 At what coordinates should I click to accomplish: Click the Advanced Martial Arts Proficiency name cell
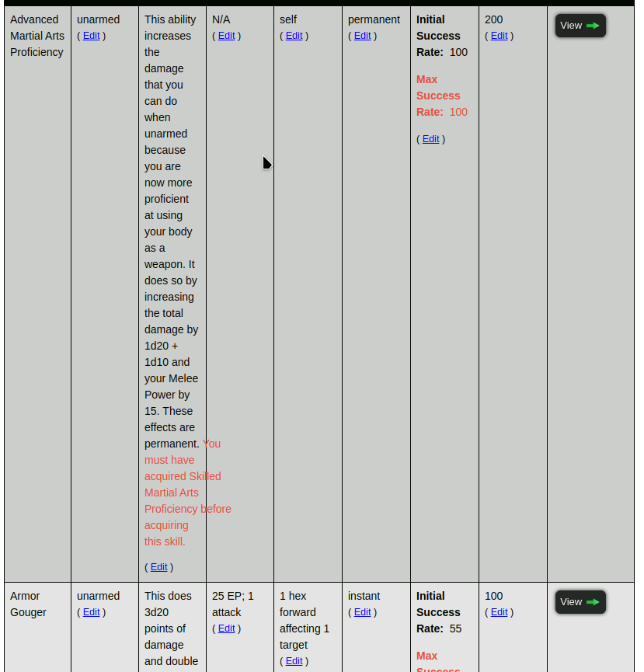[37, 36]
